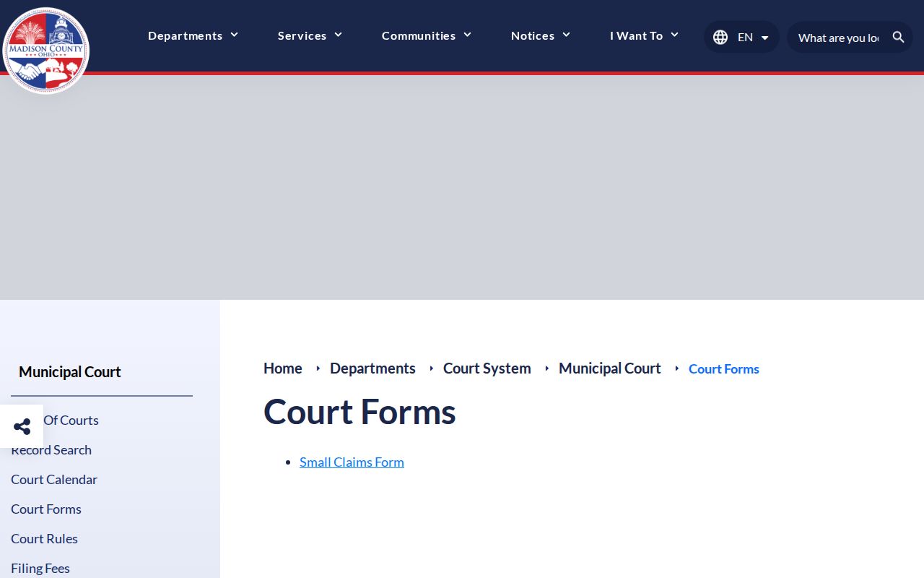Screen dimensions: 924x578
Task: Go to Departments in the breadcrumb
Action: [x=372, y=368]
